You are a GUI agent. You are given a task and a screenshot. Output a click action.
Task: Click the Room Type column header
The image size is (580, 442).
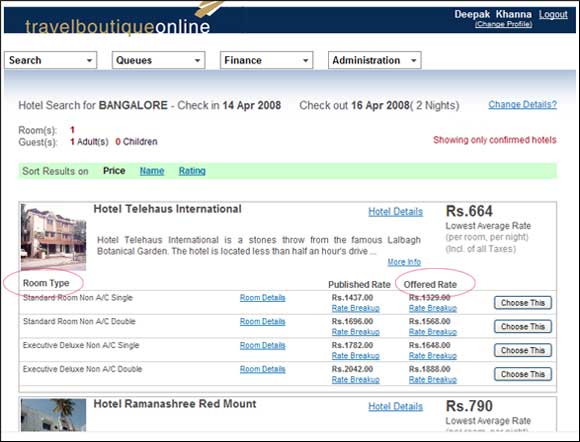[x=46, y=283]
